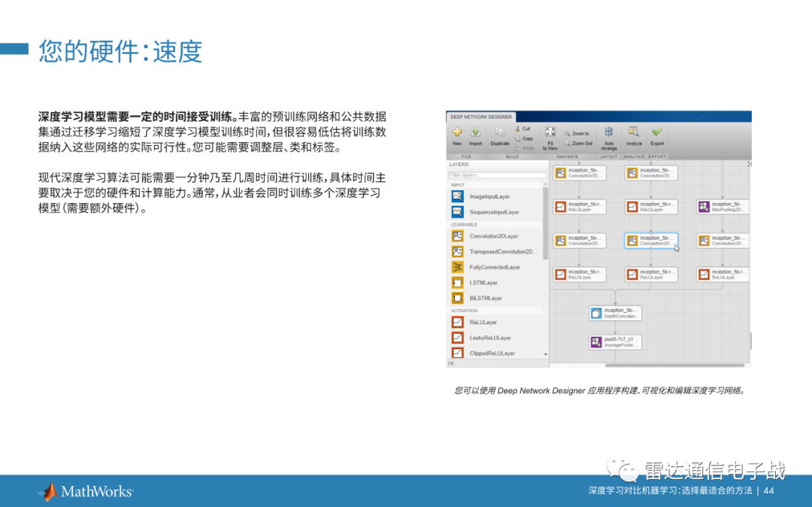Image resolution: width=812 pixels, height=507 pixels.
Task: Click the blue-highlighted Convolution2D node on the canvas
Action: click(651, 240)
